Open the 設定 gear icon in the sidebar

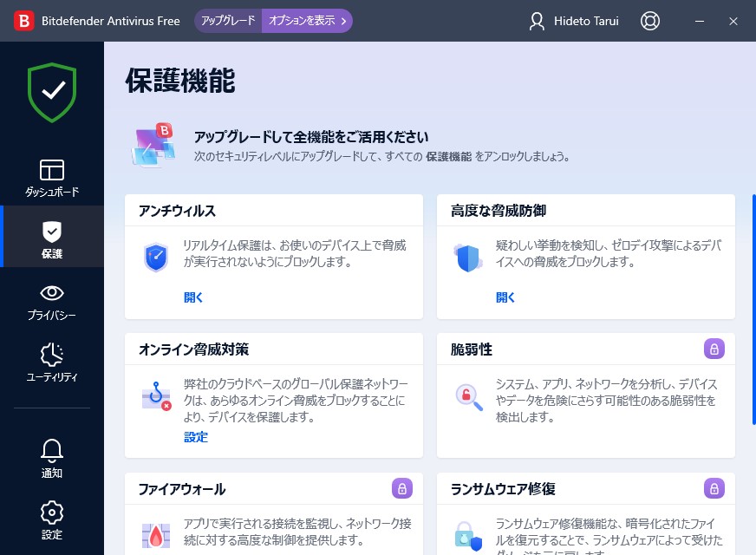point(52,512)
